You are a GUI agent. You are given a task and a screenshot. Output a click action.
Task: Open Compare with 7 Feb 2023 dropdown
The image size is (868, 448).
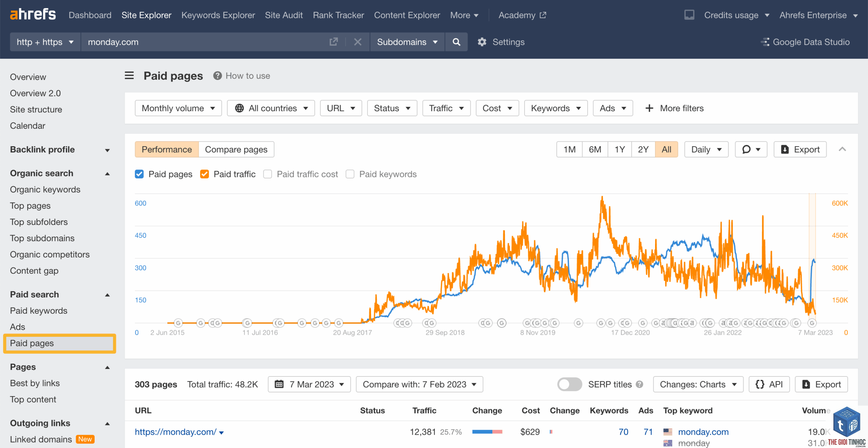pos(419,384)
